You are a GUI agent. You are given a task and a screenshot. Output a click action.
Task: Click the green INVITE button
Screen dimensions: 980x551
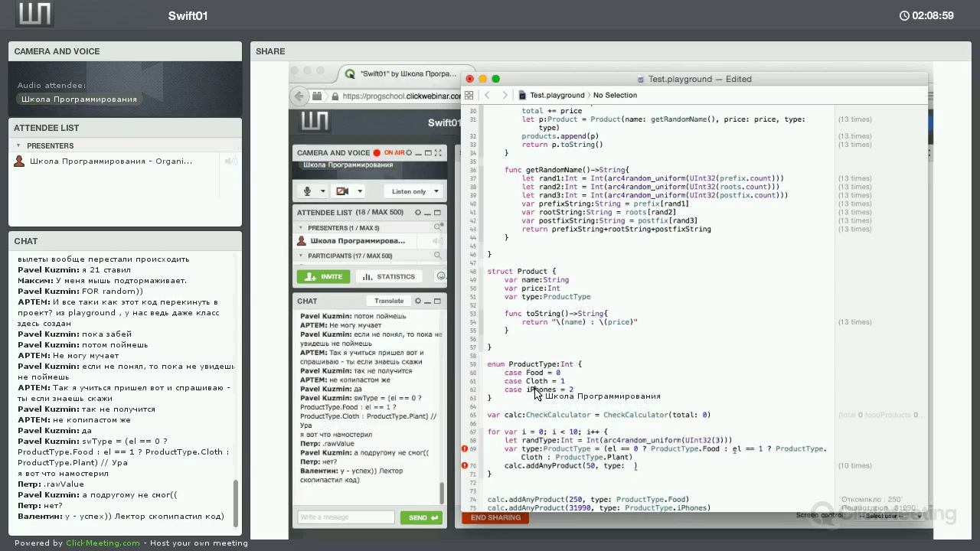pyautogui.click(x=323, y=276)
